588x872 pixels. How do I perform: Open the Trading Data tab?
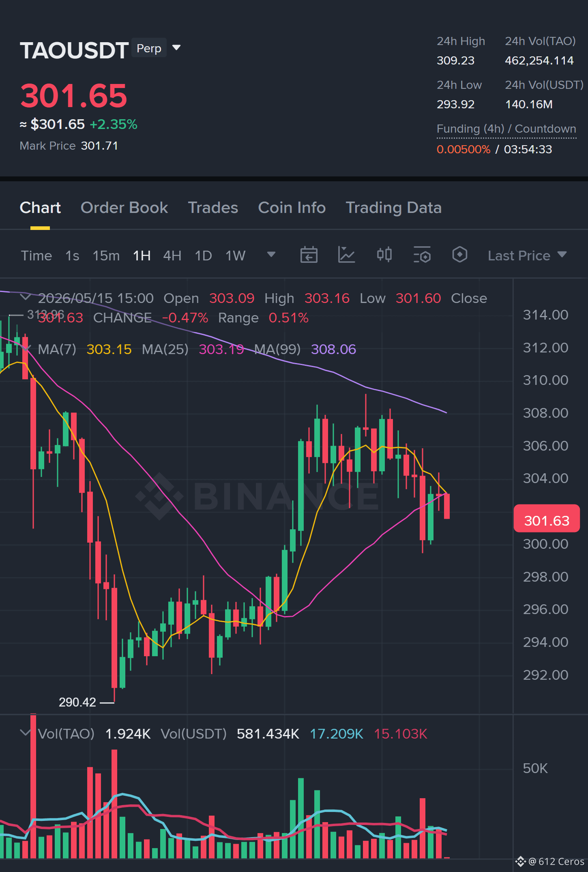(393, 208)
